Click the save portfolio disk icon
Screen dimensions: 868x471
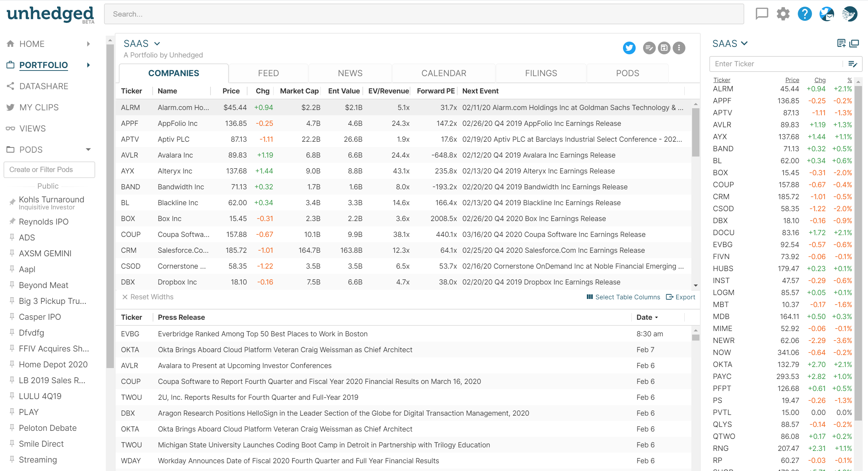(664, 48)
